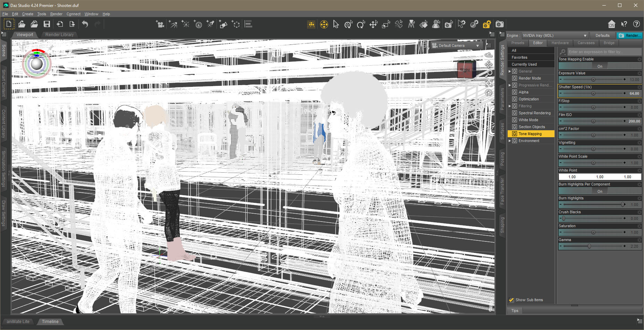The image size is (644, 330).
Task: Switch to the Hardware tab
Action: (x=560, y=43)
